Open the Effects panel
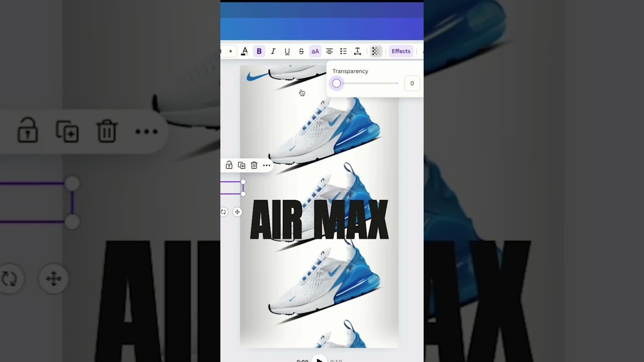644x362 pixels. tap(401, 51)
